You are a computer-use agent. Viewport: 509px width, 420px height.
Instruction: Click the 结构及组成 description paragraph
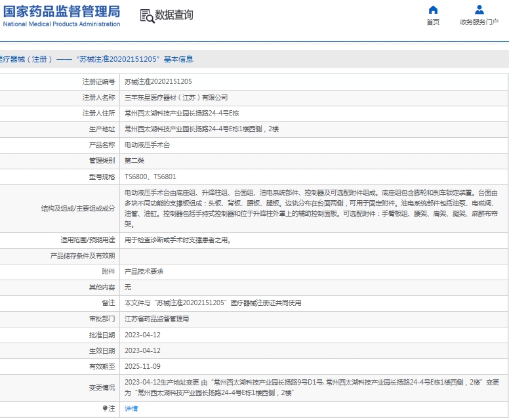tap(312, 209)
